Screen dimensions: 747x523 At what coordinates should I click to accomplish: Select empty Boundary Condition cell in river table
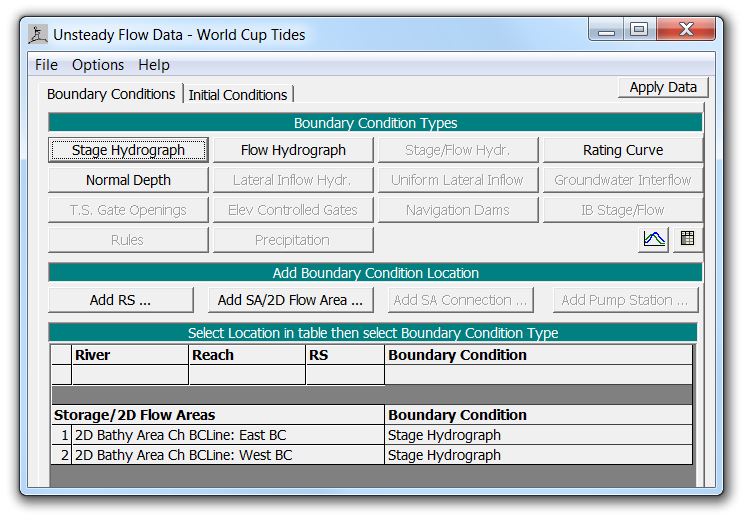pyautogui.click(x=538, y=375)
